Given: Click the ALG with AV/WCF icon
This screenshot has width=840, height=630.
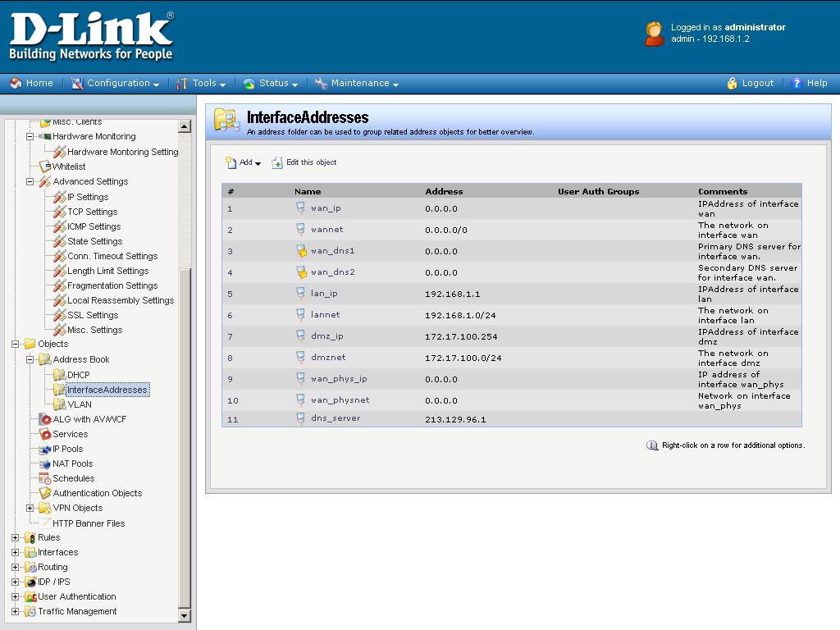Looking at the screenshot, I should [x=45, y=420].
